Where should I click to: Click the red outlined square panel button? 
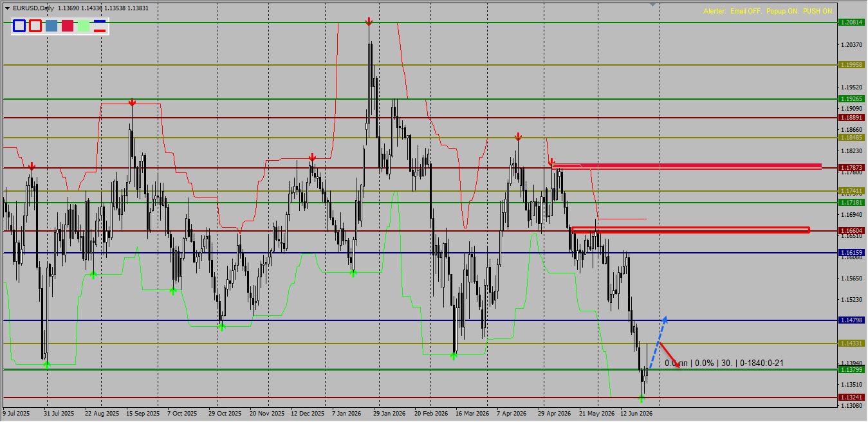tap(35, 26)
